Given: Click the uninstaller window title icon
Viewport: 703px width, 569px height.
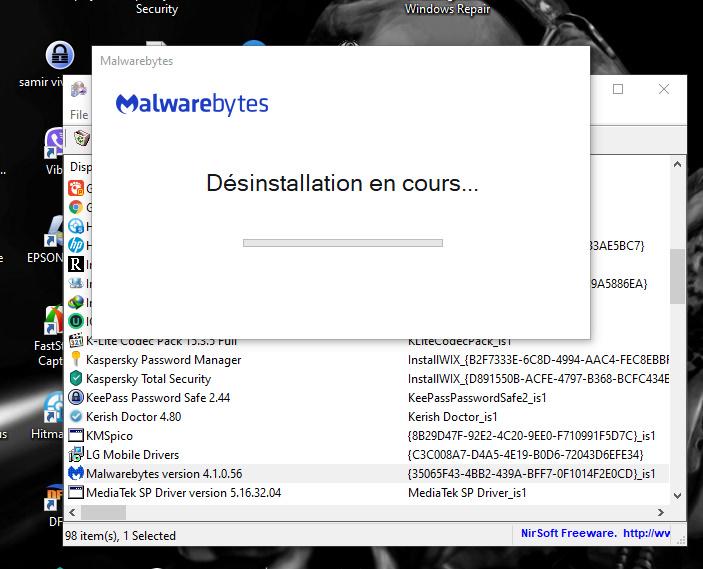Looking at the screenshot, I should click(79, 89).
